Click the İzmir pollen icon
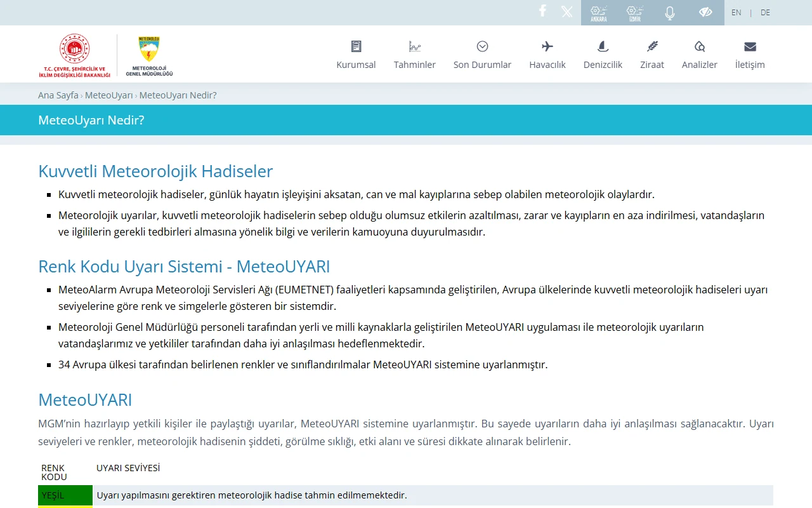The image size is (812, 508). pos(635,13)
